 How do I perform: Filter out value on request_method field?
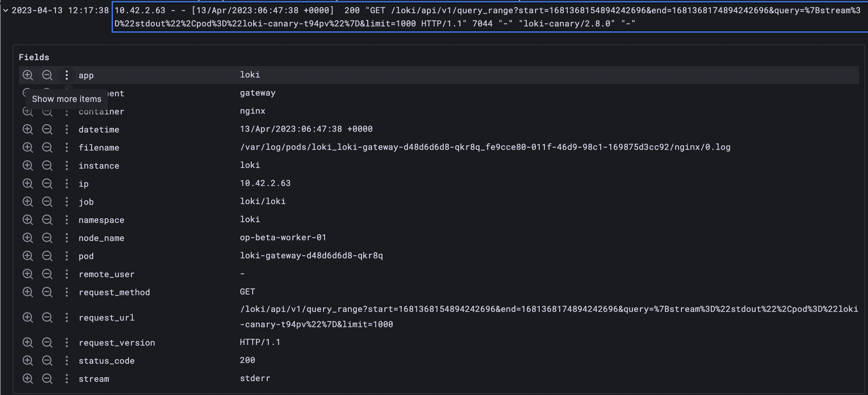47,292
